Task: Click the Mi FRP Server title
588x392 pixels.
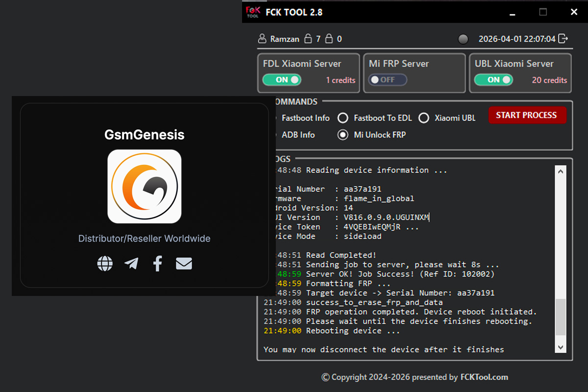Action: click(398, 64)
